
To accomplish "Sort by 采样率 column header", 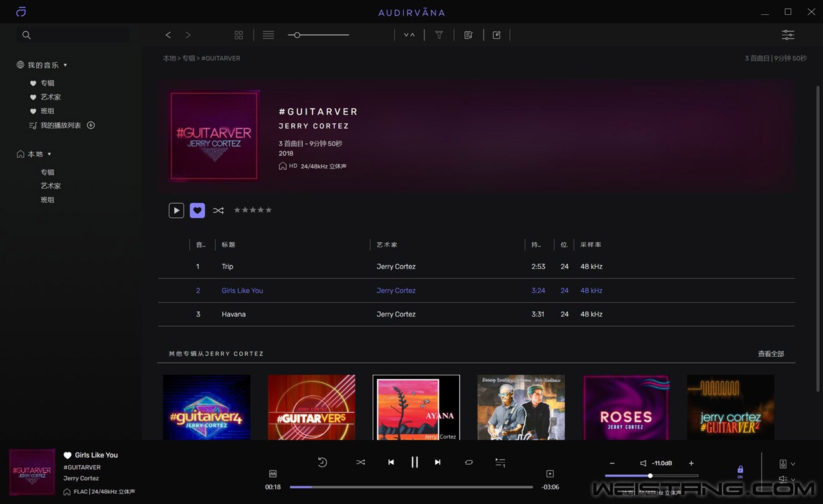I will (x=591, y=245).
